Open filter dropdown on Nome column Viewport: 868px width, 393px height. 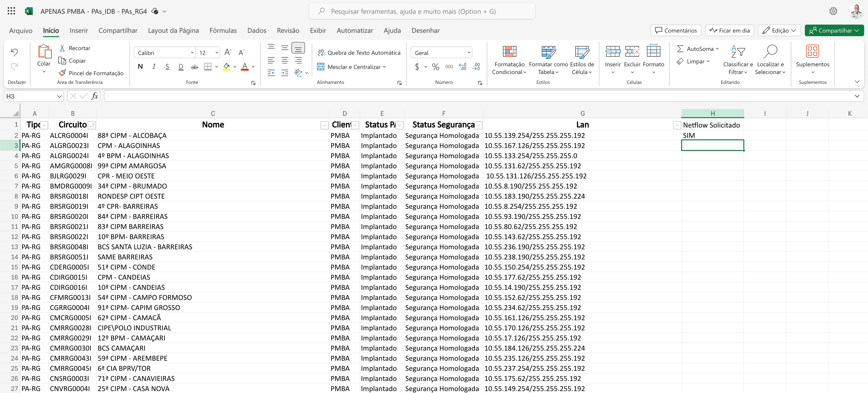pyautogui.click(x=325, y=125)
